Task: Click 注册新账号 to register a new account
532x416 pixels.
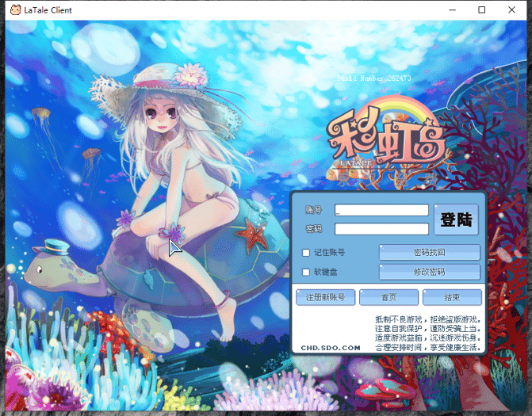Action: pyautogui.click(x=325, y=298)
